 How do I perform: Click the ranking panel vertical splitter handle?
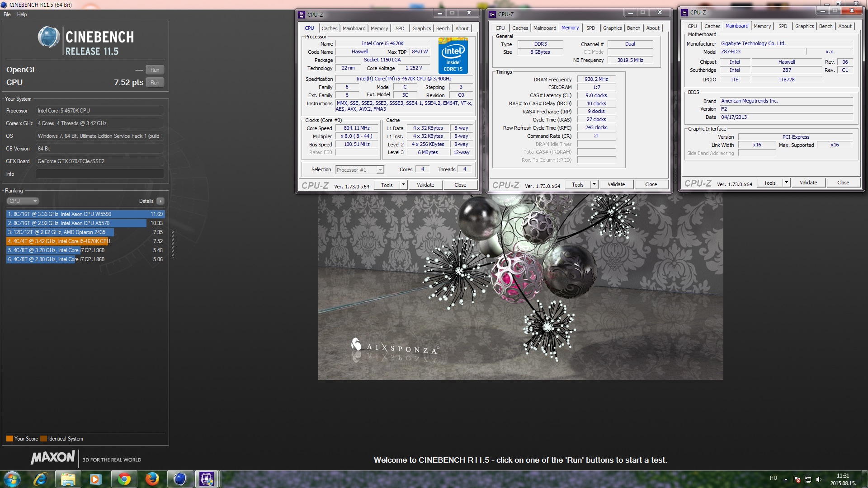coord(173,244)
